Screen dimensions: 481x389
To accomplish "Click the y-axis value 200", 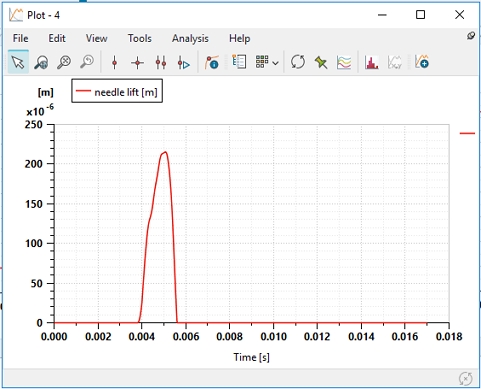I will pyautogui.click(x=34, y=164).
